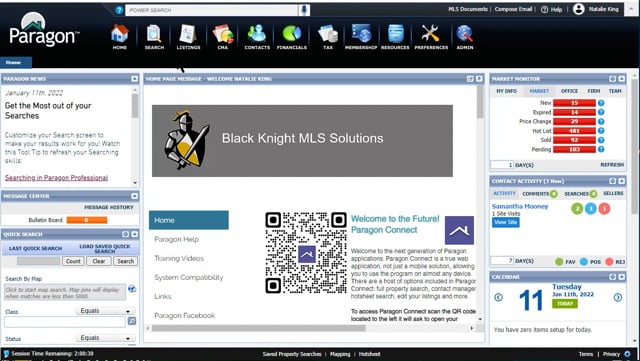Open the CMA toolbar icon

223,37
